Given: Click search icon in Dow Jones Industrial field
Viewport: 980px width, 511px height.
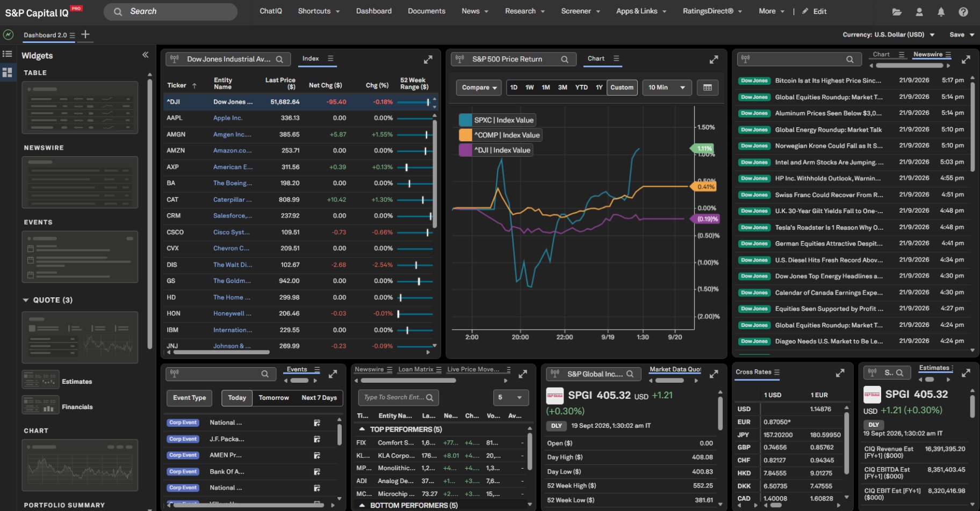Looking at the screenshot, I should pos(280,60).
